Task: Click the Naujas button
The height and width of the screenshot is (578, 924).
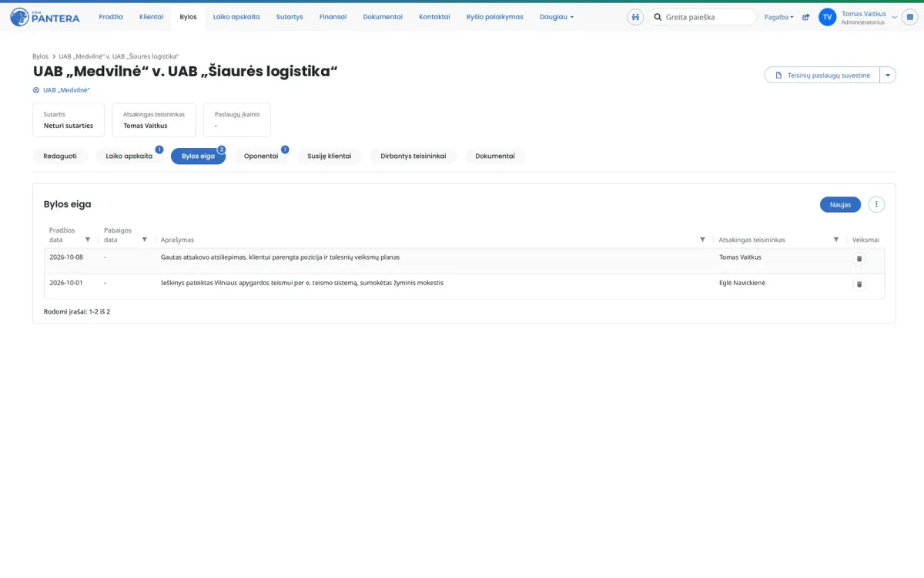Action: pyautogui.click(x=841, y=204)
